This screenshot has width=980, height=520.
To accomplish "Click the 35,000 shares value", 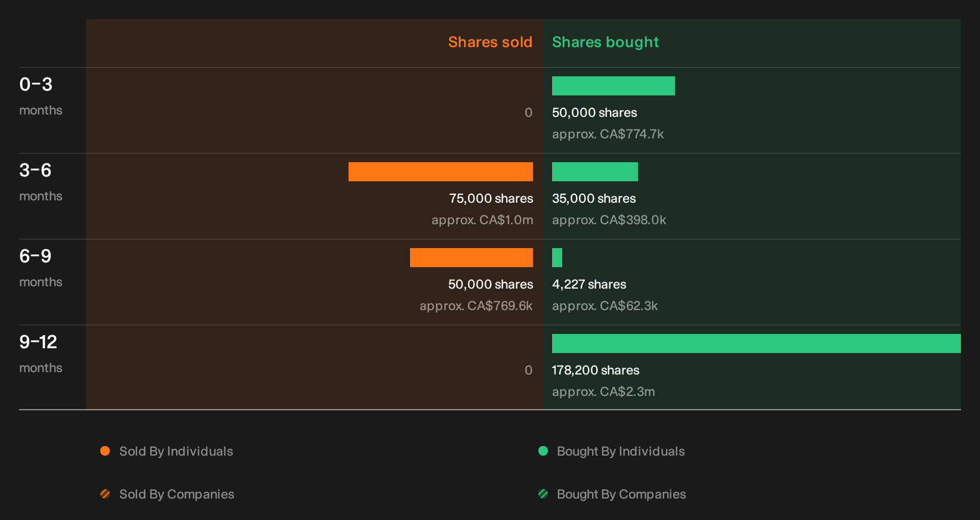I will (594, 199).
